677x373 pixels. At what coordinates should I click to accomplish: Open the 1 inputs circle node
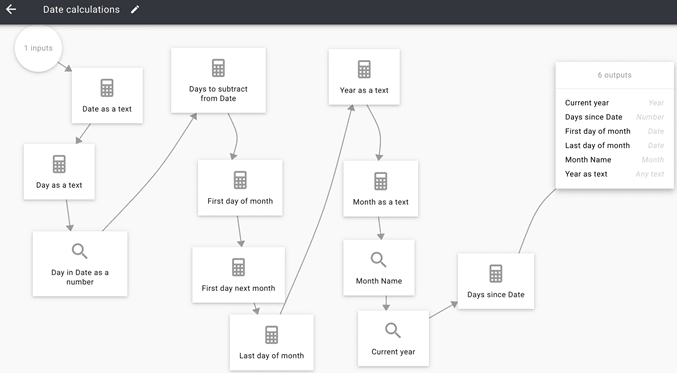click(x=38, y=48)
